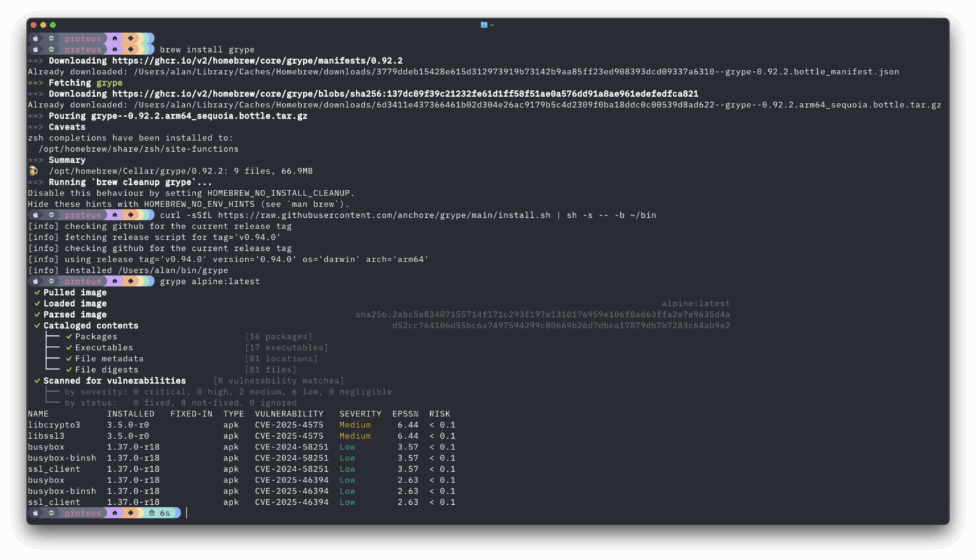Click the home directory icon in the proteus prompt

(x=115, y=513)
